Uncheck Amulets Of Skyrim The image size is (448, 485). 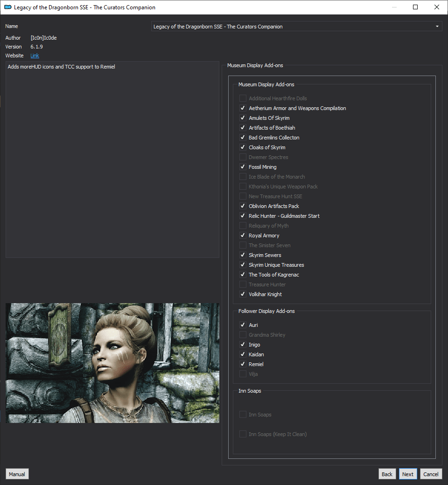point(243,118)
